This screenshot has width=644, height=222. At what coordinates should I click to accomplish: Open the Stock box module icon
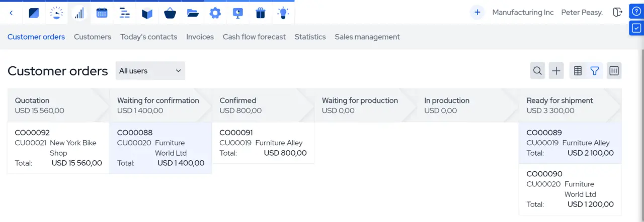[x=147, y=13]
